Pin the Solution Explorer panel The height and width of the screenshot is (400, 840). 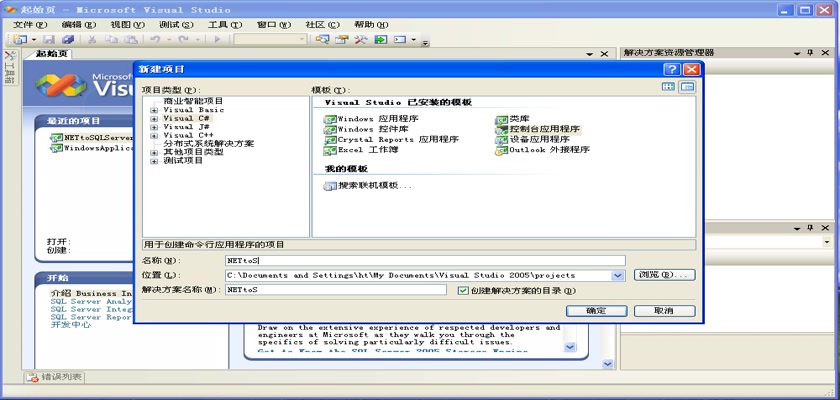coord(810,53)
